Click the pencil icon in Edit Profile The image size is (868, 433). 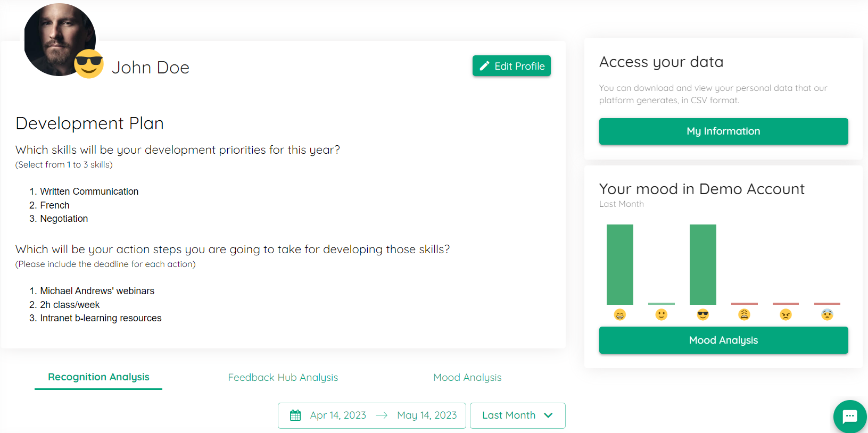point(484,66)
